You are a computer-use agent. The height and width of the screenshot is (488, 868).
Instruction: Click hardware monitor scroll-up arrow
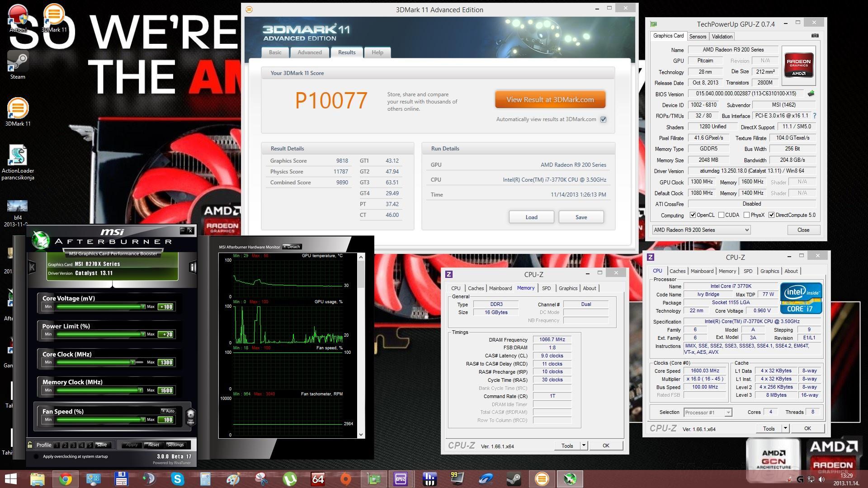pos(361,257)
